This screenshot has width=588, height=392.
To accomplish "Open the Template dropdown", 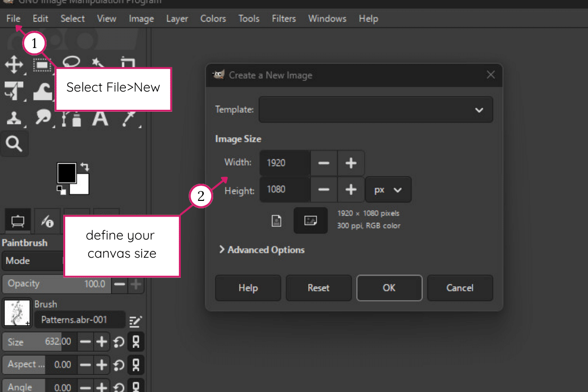I will 376,110.
